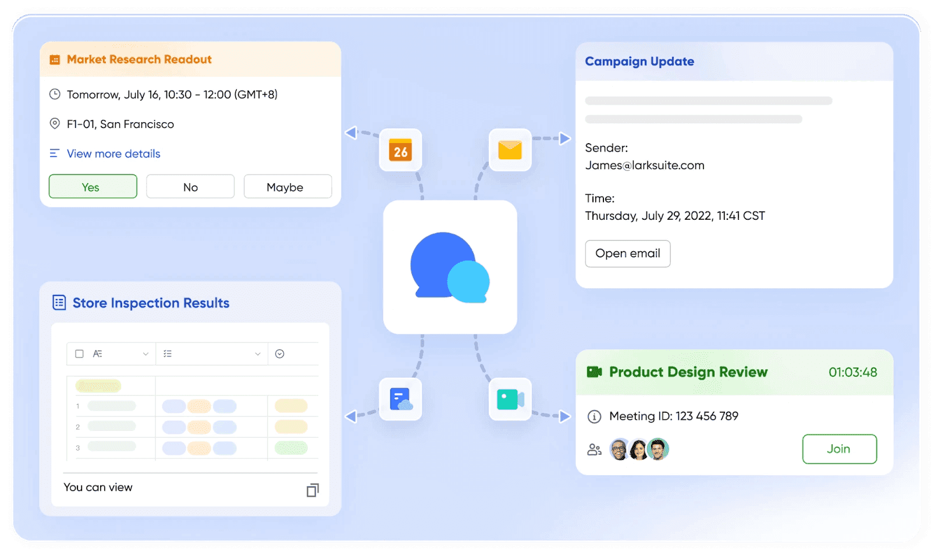Click the circled chevron in the table header
This screenshot has height=560, width=931.
click(x=279, y=353)
